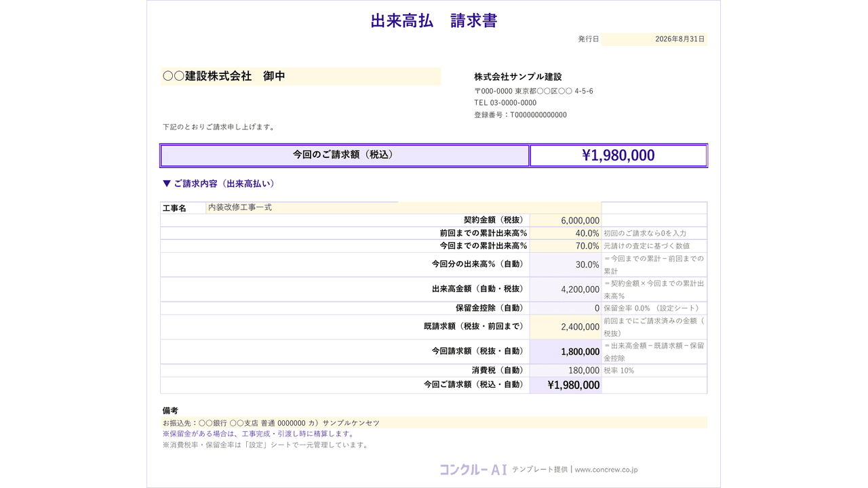Select the 備考 heading
This screenshot has width=868, height=488.
[x=170, y=411]
